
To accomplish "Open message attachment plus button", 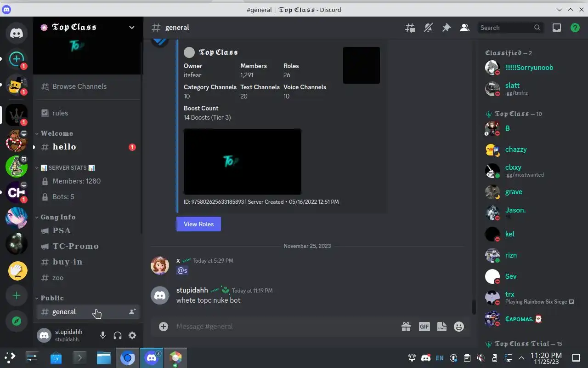I will [164, 327].
